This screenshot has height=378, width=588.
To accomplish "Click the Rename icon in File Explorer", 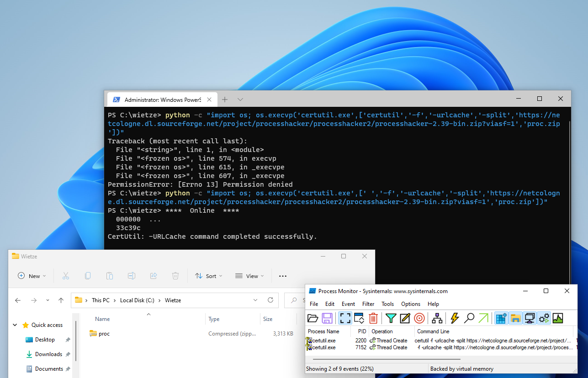I will (132, 276).
